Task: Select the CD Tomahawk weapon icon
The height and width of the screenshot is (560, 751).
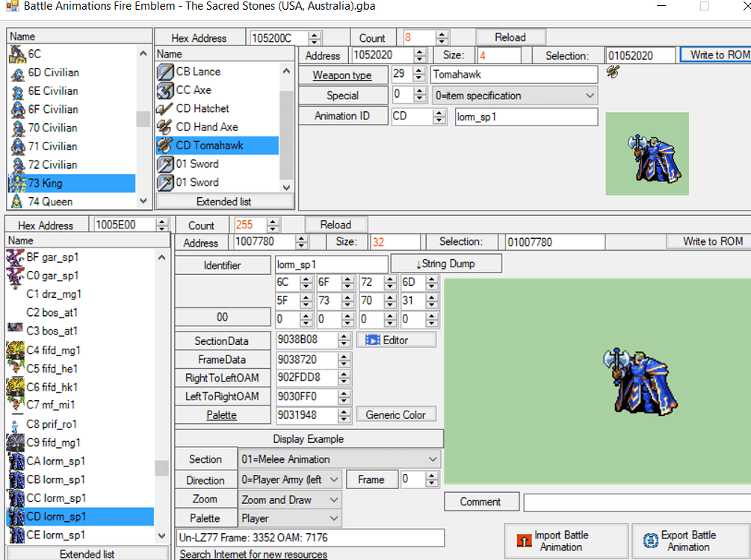Action: (164, 145)
